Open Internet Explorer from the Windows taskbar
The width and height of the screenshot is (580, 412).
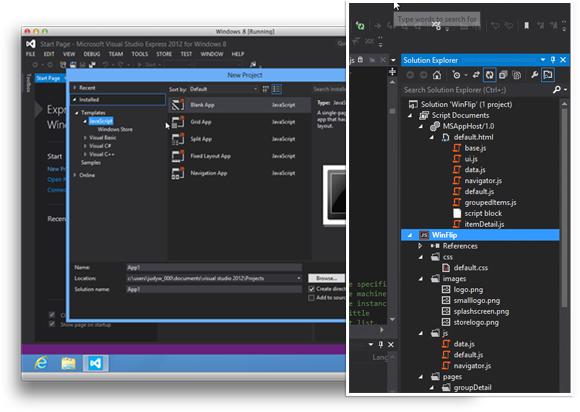coord(41,363)
